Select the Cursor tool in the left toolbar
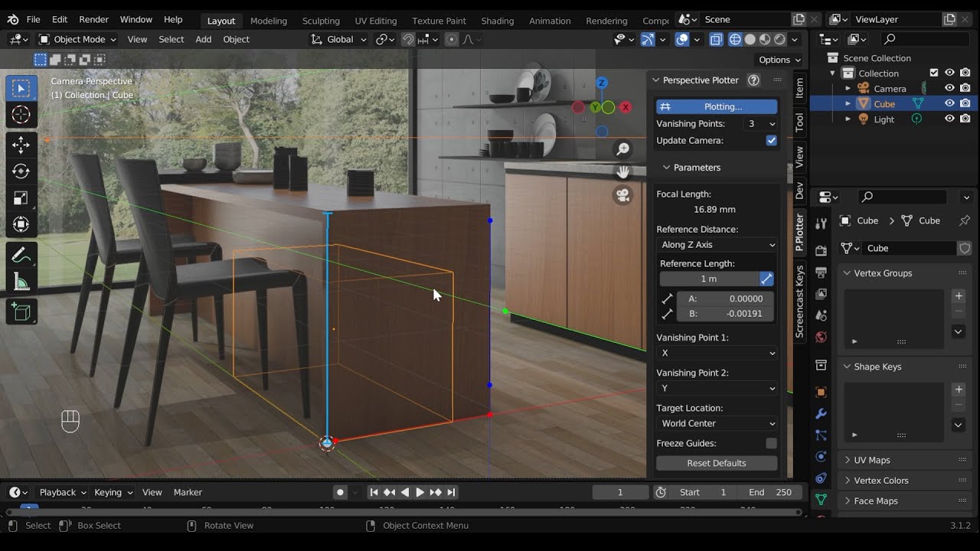 point(21,115)
